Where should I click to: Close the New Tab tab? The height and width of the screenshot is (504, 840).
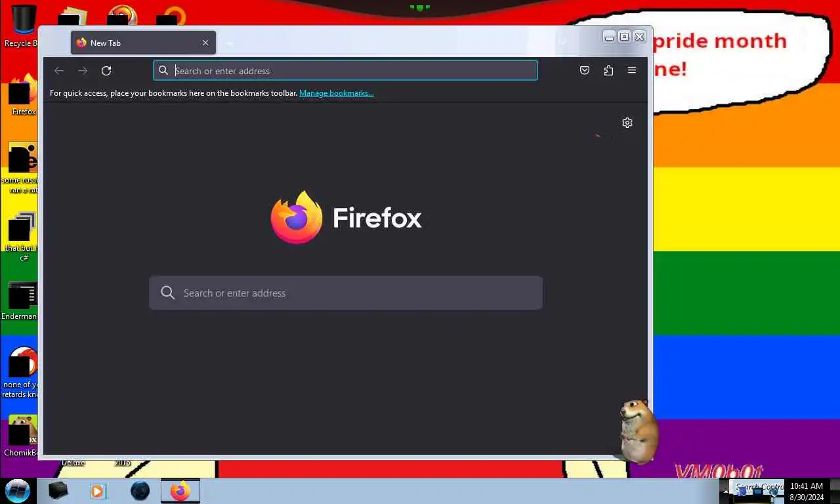(x=205, y=43)
